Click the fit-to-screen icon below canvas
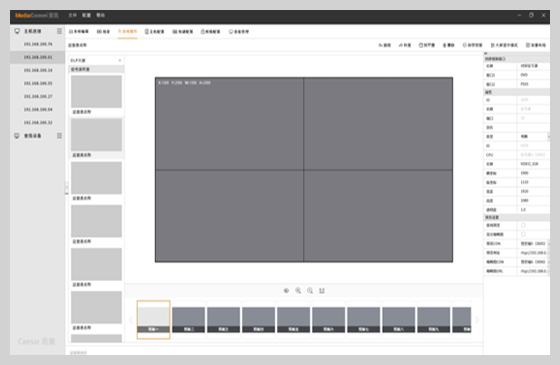The height and width of the screenshot is (365, 560). (322, 291)
